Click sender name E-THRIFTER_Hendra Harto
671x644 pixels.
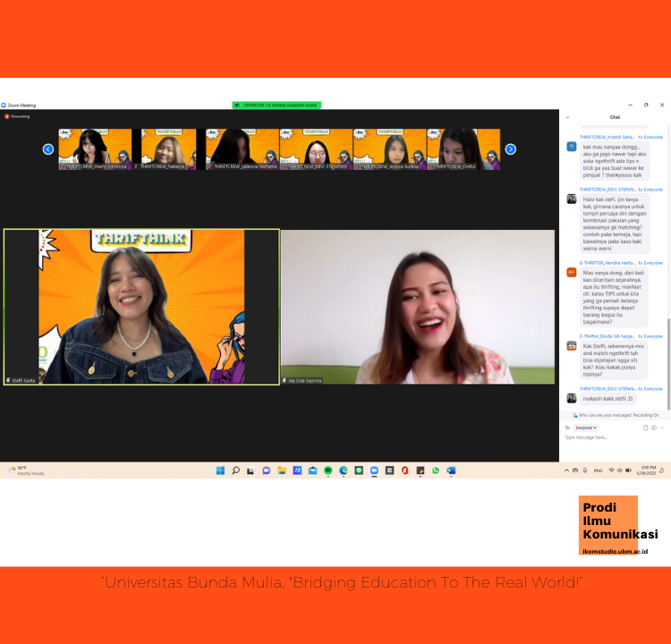[x=607, y=263]
